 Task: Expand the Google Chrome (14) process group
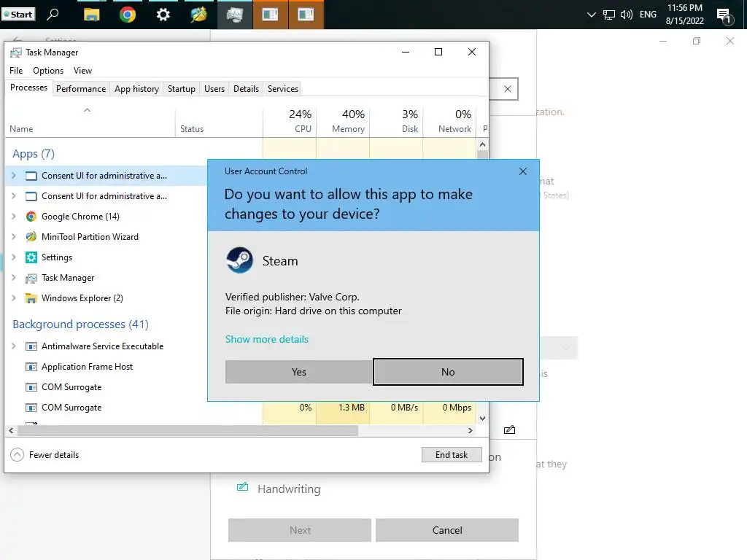pos(13,217)
